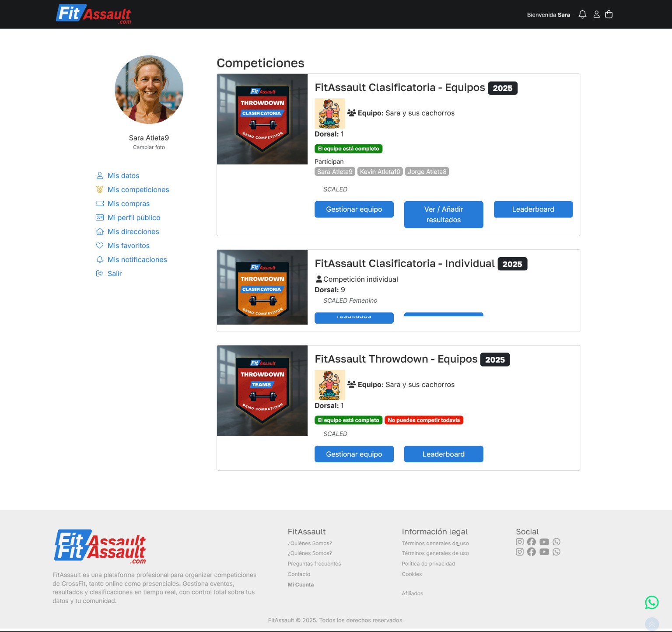
Task: Click the "Competición individual" label
Action: (x=360, y=279)
